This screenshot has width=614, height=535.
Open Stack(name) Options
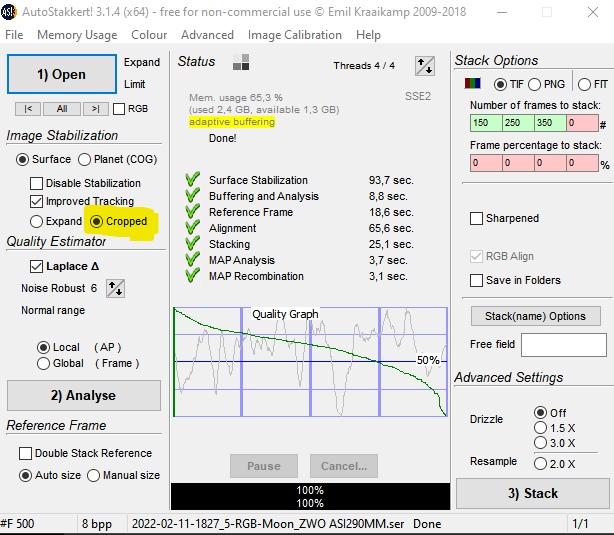pyautogui.click(x=535, y=316)
